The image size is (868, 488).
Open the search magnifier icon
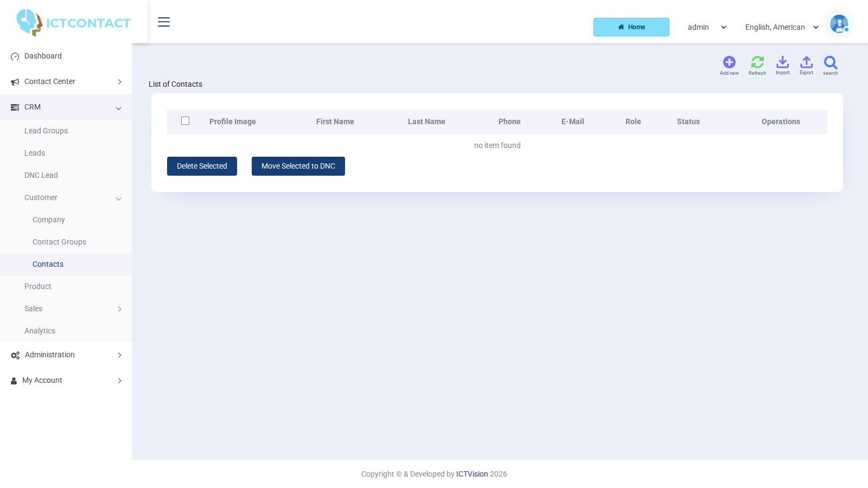(x=831, y=62)
